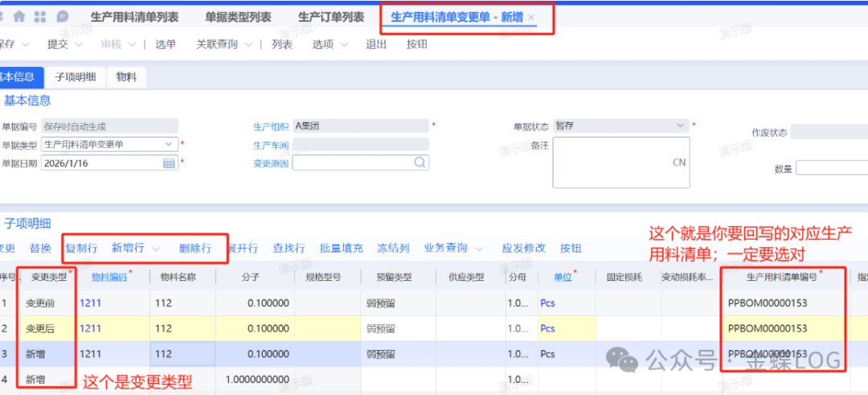This screenshot has width=868, height=395.
Task: Click the chat message bubble icon
Action: click(x=62, y=16)
